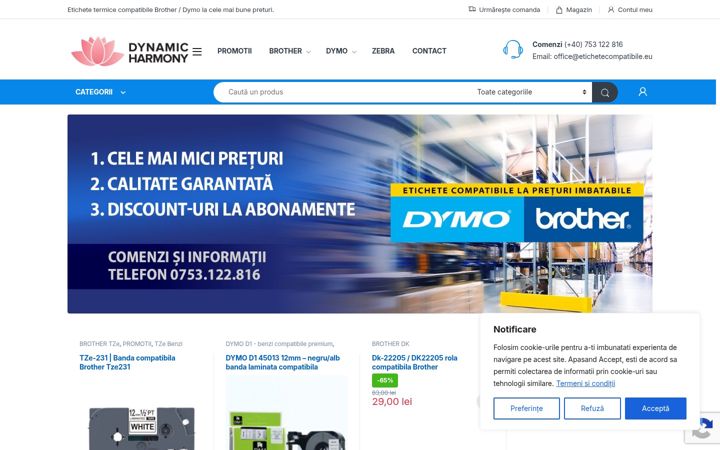The width and height of the screenshot is (720, 450).
Task: Open the Termeni si conditii link
Action: [x=585, y=383]
